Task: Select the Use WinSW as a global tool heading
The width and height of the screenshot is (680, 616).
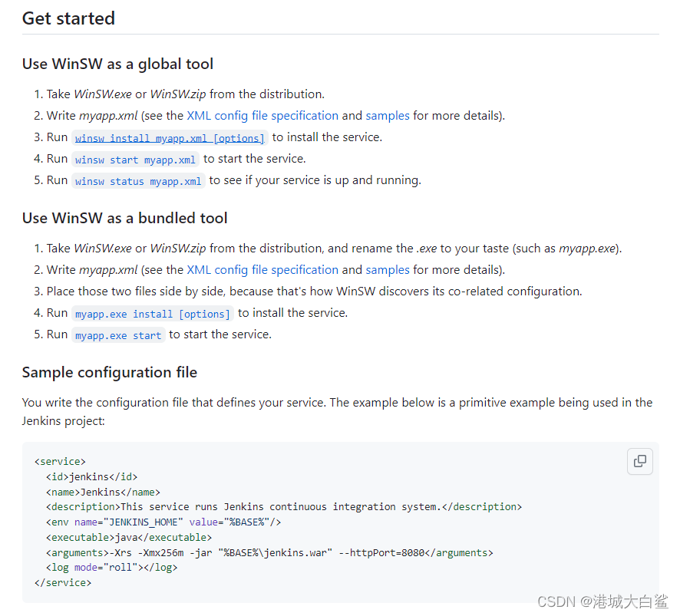Action: tap(117, 64)
